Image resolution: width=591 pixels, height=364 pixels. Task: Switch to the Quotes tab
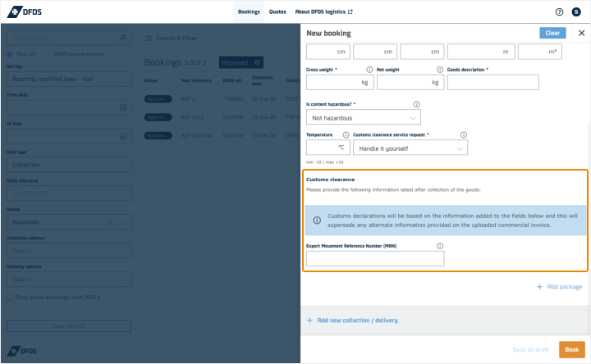click(277, 12)
